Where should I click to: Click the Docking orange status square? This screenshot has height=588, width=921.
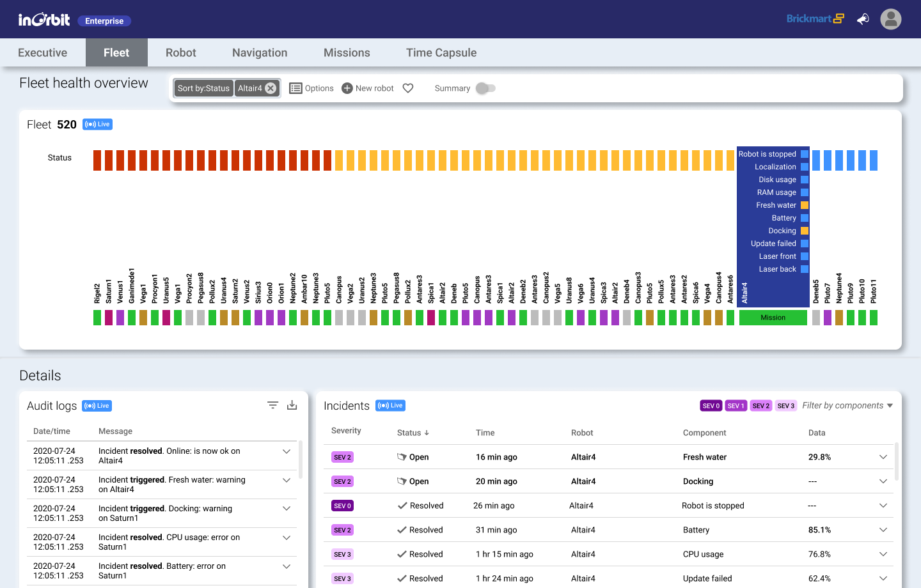(805, 231)
